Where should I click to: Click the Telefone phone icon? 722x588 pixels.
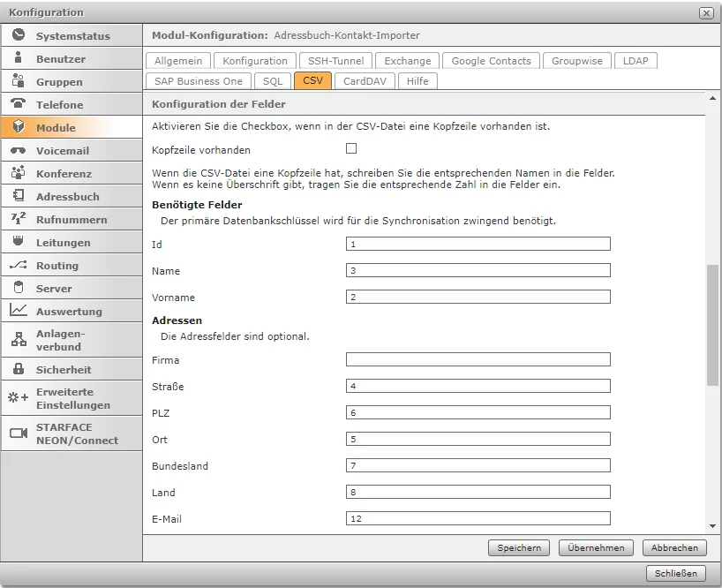point(19,103)
